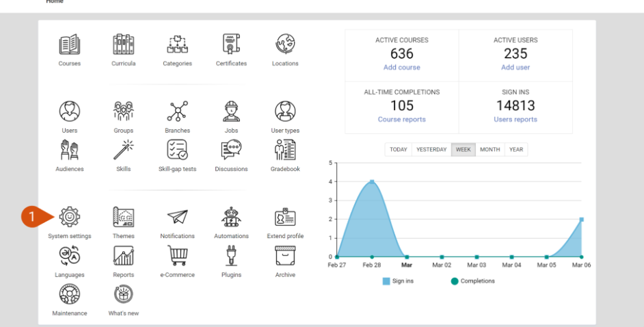Open the Reports chart icon
This screenshot has width=644, height=327.
(123, 256)
